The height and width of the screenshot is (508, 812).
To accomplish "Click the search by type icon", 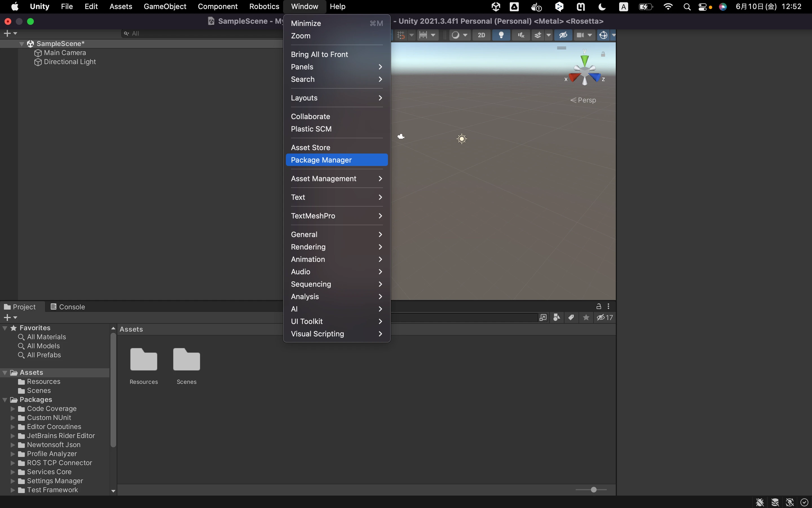I will pos(557,317).
